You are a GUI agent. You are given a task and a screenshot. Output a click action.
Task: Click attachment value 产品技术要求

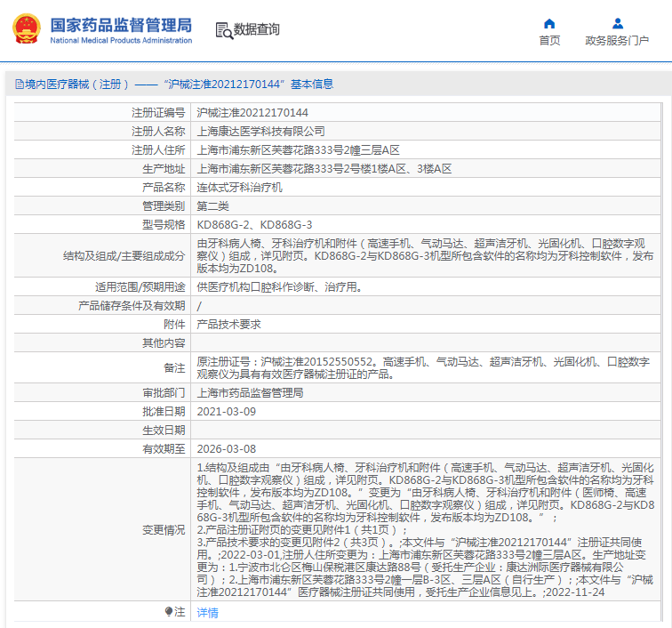[228, 325]
